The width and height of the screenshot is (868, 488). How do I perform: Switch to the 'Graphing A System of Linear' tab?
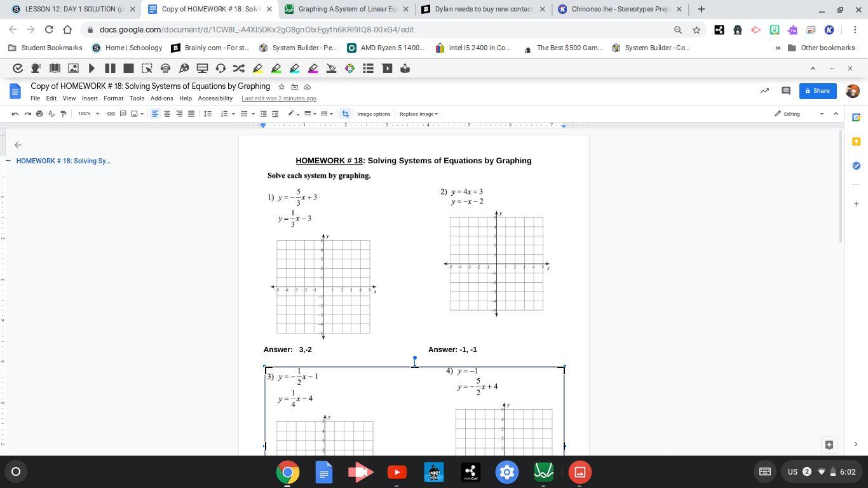[347, 9]
